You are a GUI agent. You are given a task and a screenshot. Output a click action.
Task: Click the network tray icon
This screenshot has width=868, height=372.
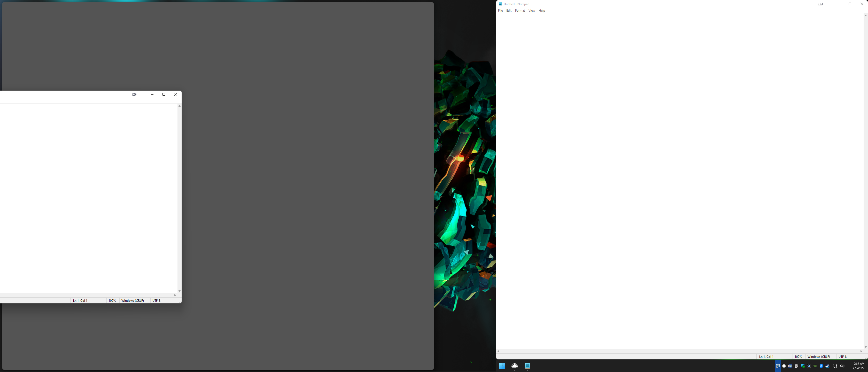pos(835,366)
